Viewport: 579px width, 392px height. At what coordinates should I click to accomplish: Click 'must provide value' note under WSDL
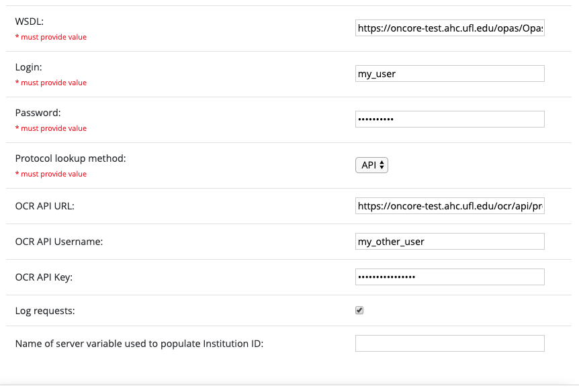(x=53, y=37)
